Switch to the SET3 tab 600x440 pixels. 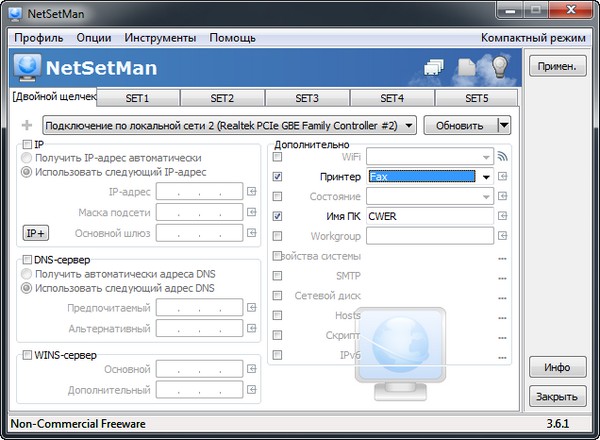pyautogui.click(x=307, y=98)
